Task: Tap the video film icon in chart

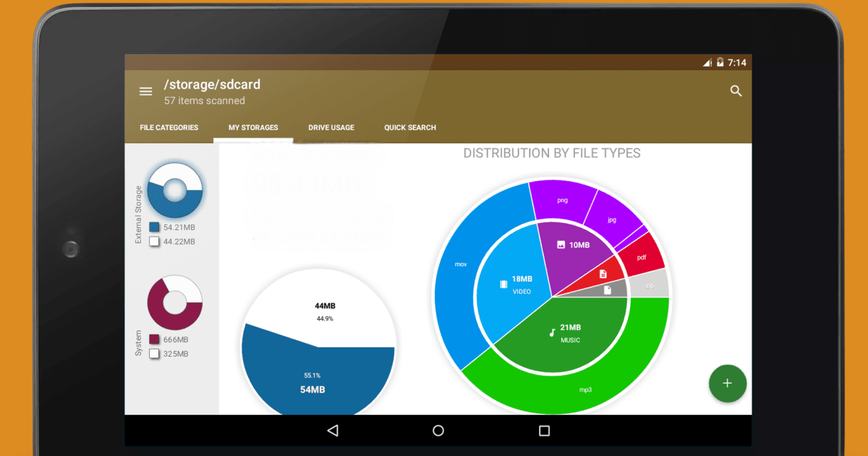Action: point(503,284)
